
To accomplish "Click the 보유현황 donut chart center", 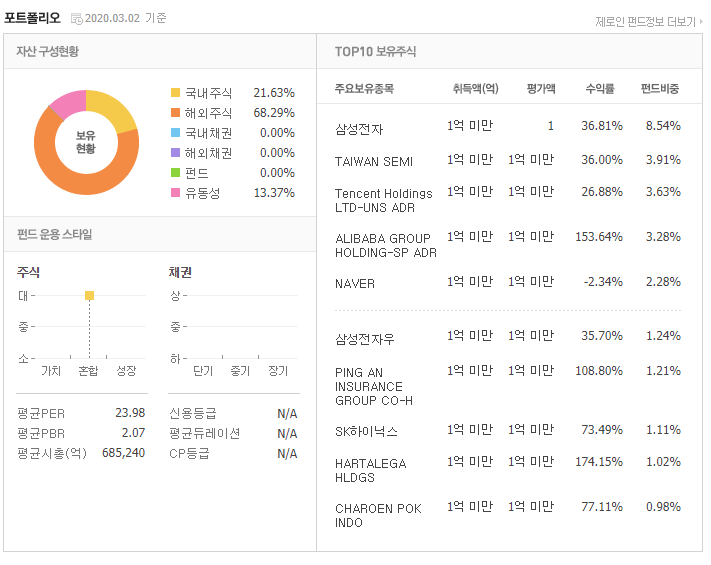I will click(86, 142).
